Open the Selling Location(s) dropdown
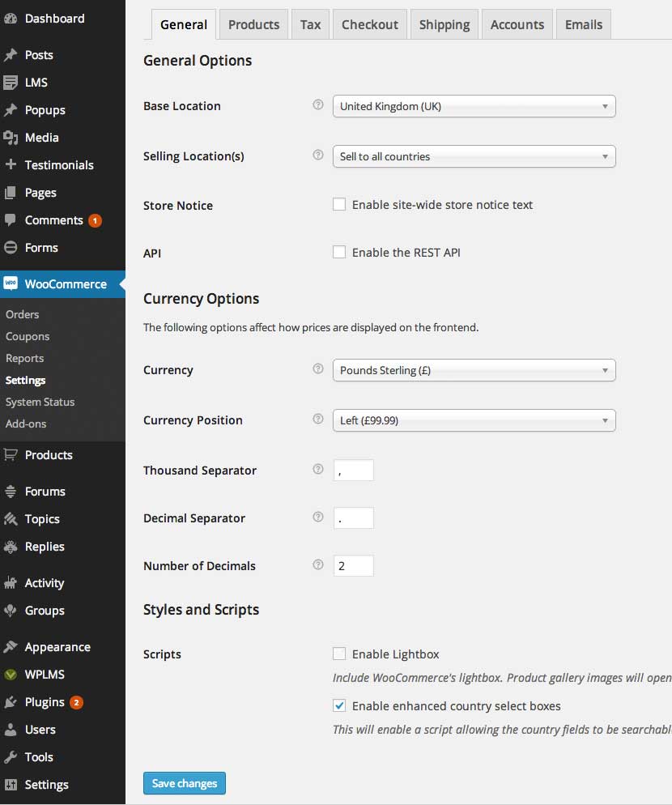This screenshot has height=805, width=672. (474, 156)
